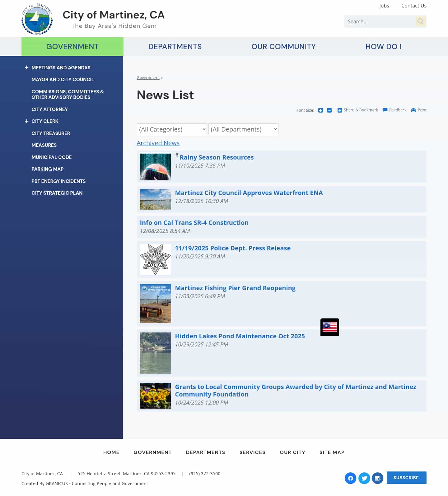Open Grants to Local Community Groups article
Viewport: 448px width, 496px height.
pyautogui.click(x=296, y=391)
